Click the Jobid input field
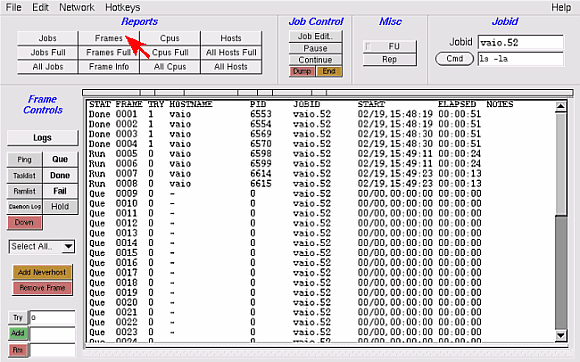 coord(520,43)
